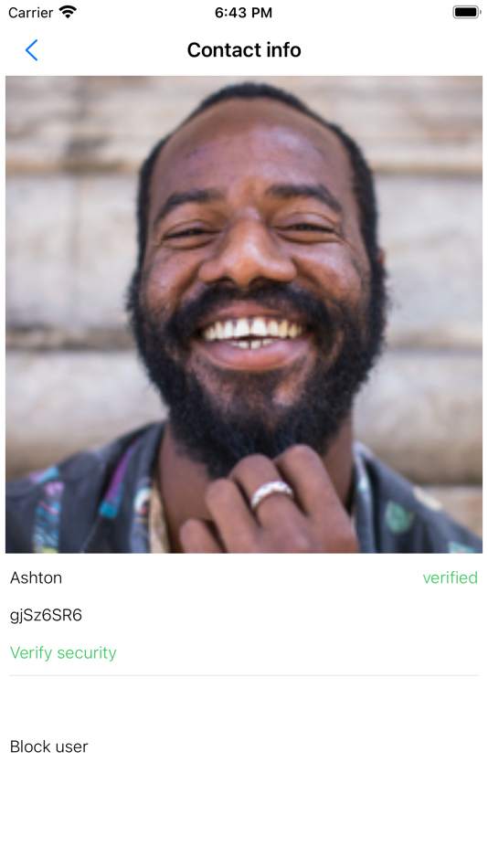Viewport: 488px width, 868px height.
Task: Tap the green verified status label
Action: coord(450,577)
